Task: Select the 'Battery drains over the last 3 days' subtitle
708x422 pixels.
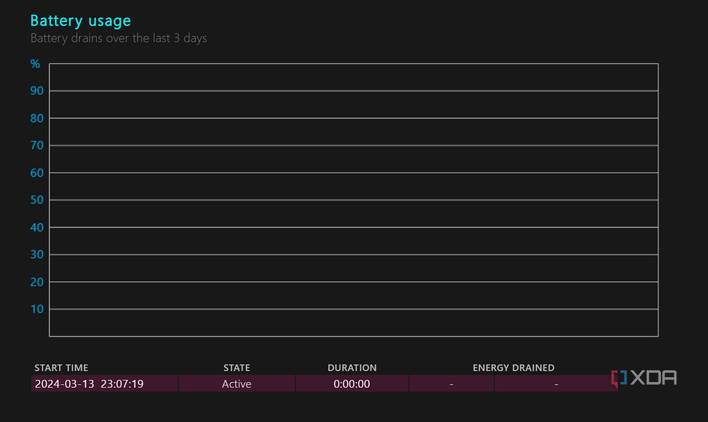Action: [x=118, y=38]
